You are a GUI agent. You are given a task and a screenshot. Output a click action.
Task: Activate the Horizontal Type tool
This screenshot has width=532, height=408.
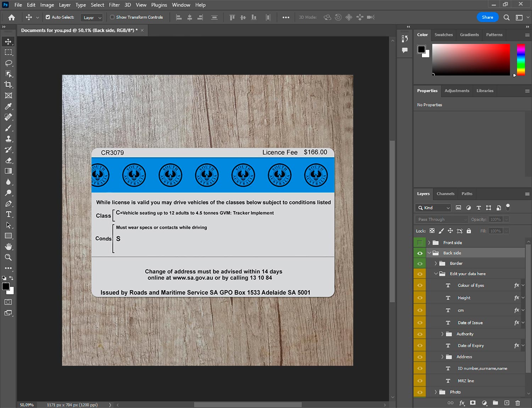coord(9,214)
